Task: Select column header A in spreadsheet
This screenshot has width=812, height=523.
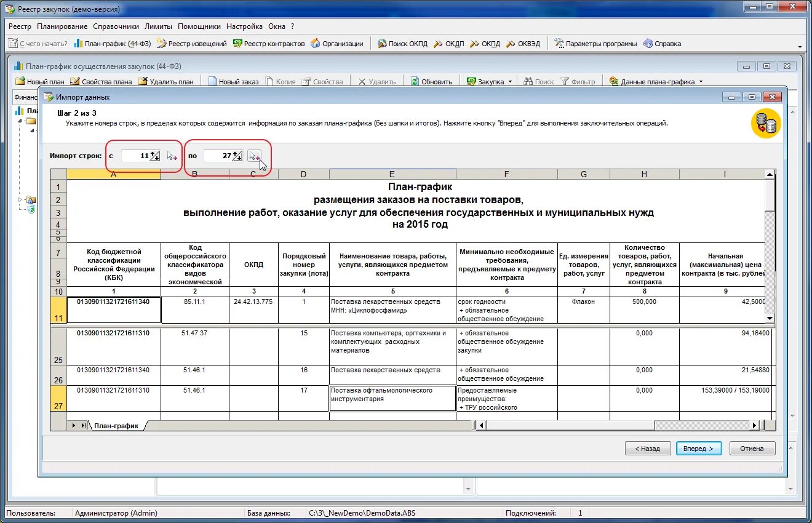Action: [114, 175]
